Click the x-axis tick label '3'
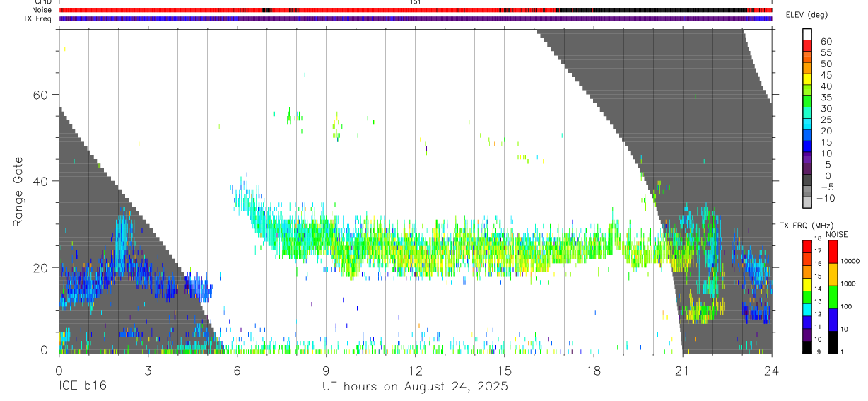The width and height of the screenshot is (868, 401). [x=148, y=371]
